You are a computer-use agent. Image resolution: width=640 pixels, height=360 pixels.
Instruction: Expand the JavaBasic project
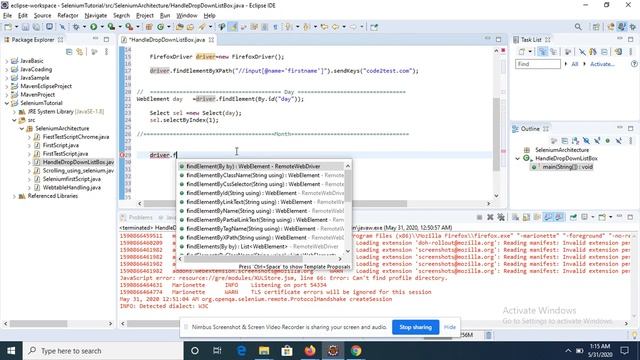(6, 61)
